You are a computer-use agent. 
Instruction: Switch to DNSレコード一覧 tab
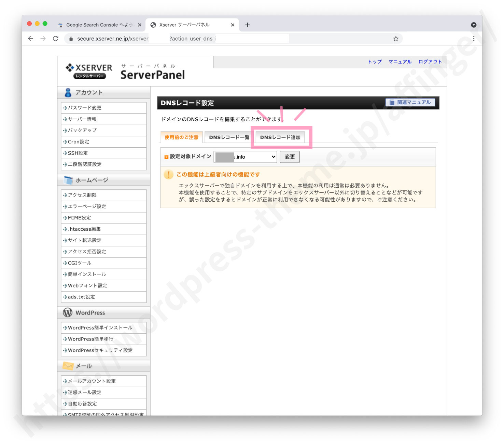pos(229,137)
